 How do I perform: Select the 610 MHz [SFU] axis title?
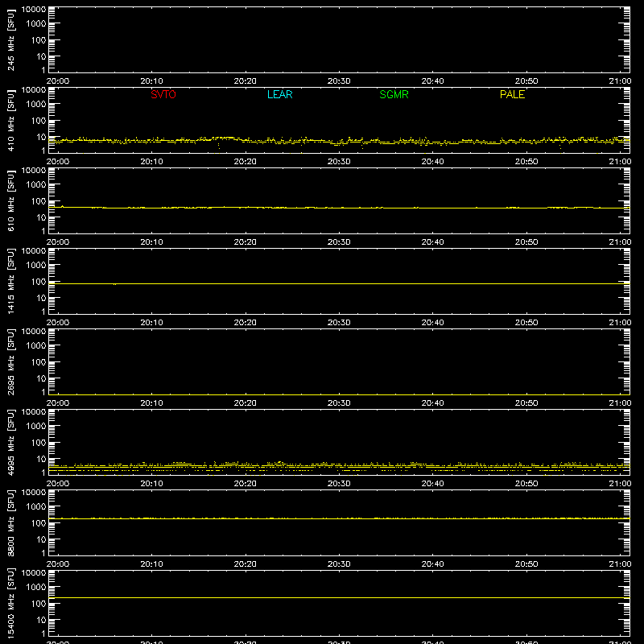point(10,200)
